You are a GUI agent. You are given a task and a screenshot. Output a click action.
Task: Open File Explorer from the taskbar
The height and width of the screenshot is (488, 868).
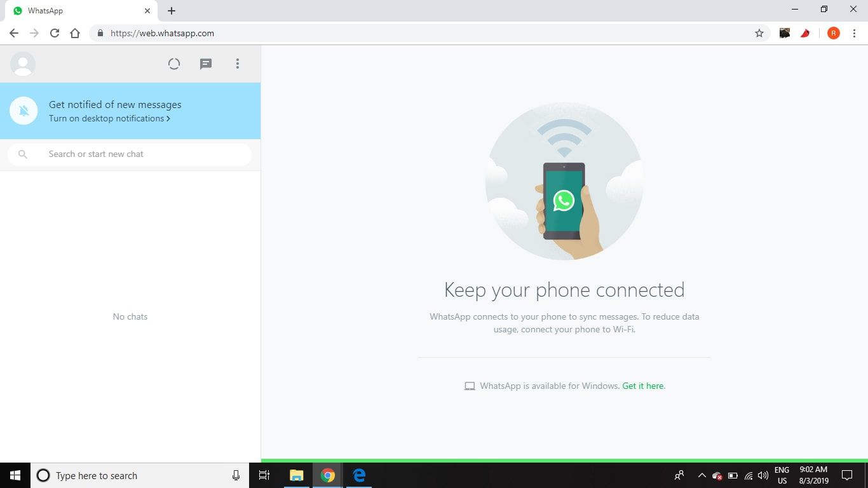point(296,475)
